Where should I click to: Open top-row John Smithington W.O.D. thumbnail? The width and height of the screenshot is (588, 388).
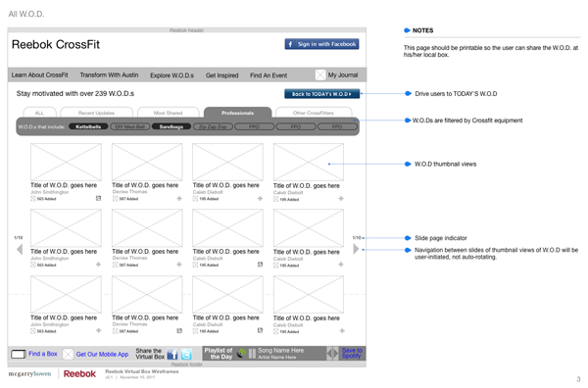(x=66, y=162)
